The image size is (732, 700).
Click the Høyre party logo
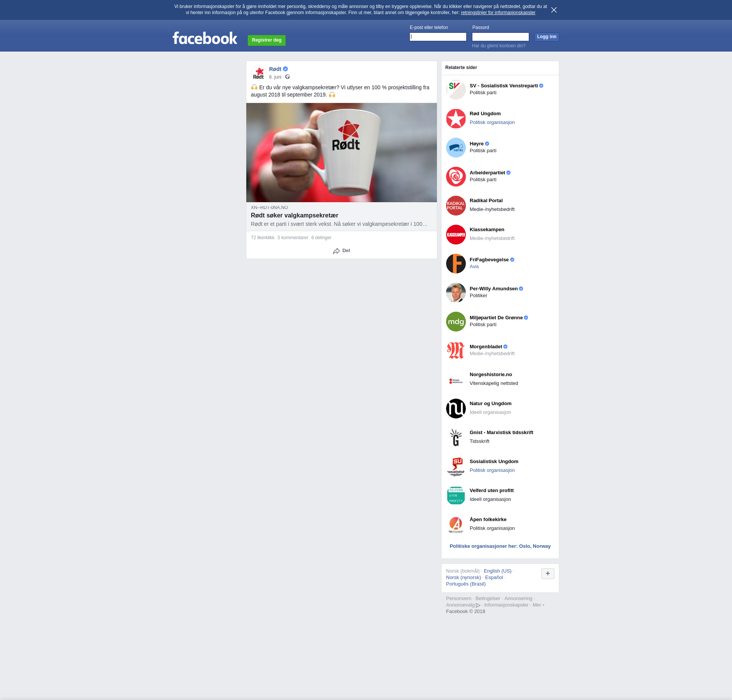tap(456, 148)
